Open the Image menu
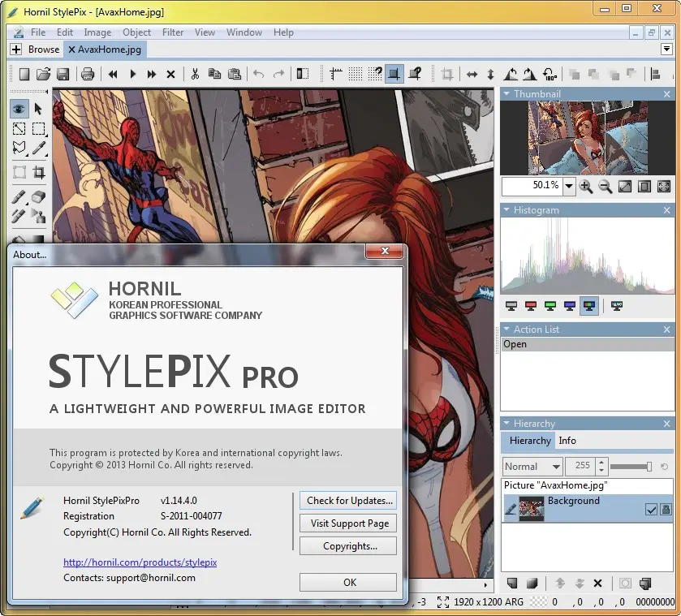The height and width of the screenshot is (616, 681). coord(97,32)
